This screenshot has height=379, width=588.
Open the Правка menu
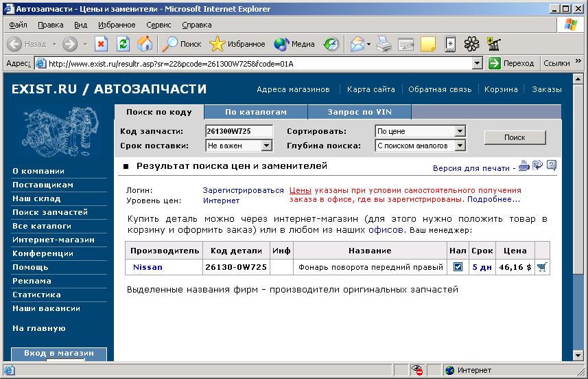click(x=51, y=25)
